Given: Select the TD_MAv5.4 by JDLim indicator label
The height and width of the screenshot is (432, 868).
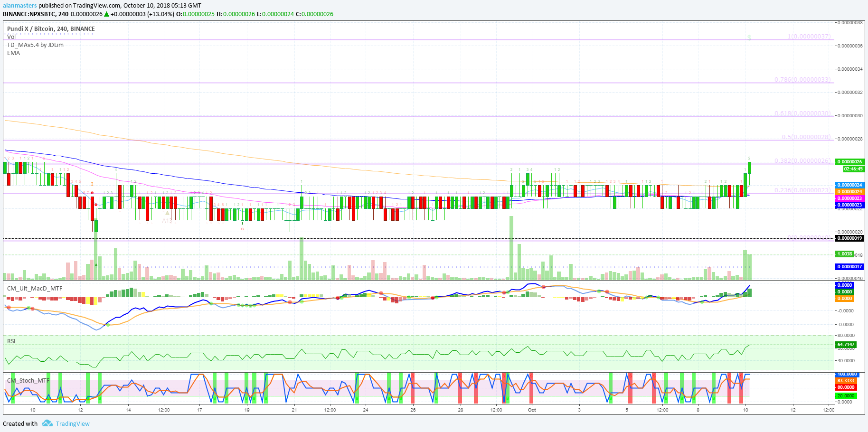Looking at the screenshot, I should [x=35, y=45].
